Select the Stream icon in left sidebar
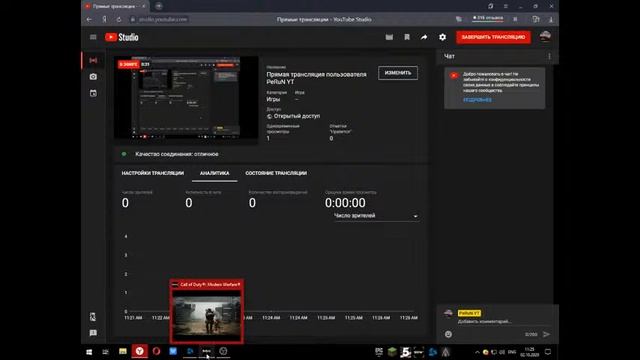The image size is (640, 360). pyautogui.click(x=93, y=60)
